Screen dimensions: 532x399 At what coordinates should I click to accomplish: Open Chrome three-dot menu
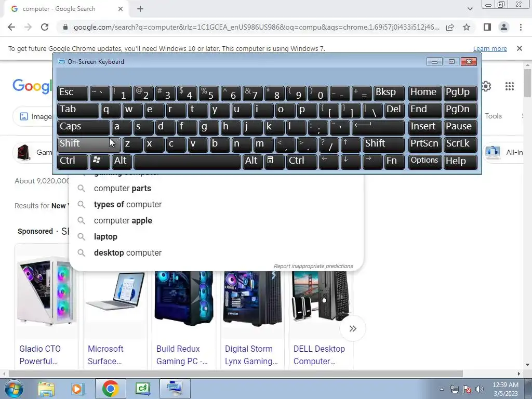521,27
